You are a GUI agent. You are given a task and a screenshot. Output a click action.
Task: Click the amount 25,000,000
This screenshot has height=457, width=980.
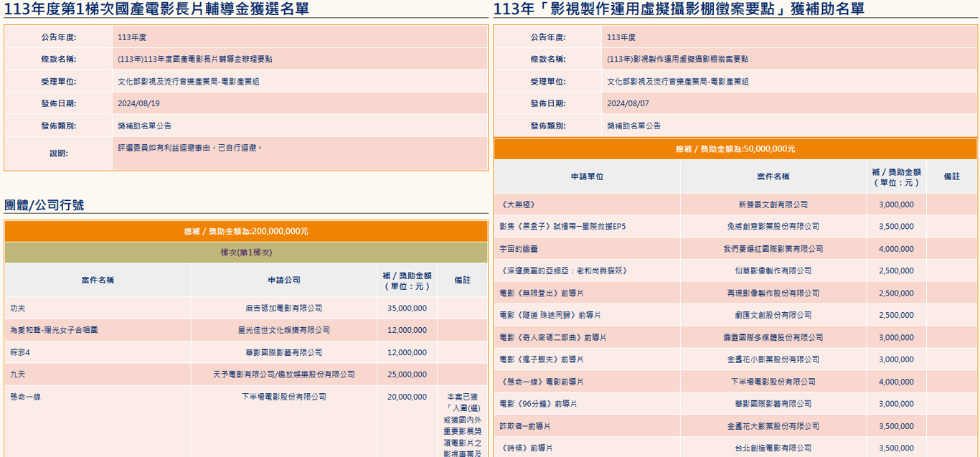coord(407,374)
